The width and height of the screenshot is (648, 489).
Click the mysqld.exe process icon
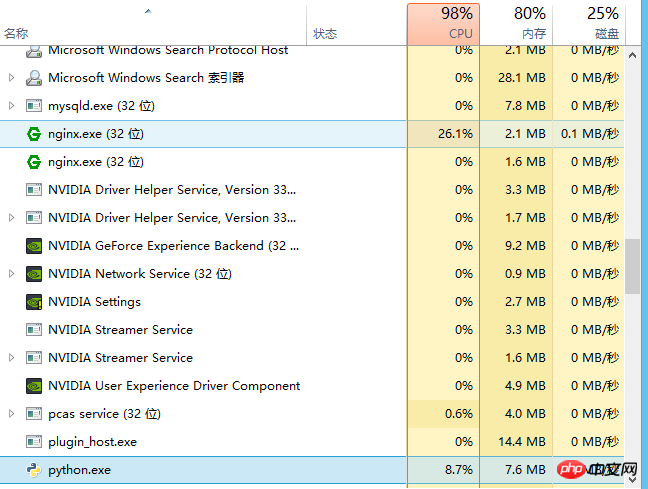(33, 105)
